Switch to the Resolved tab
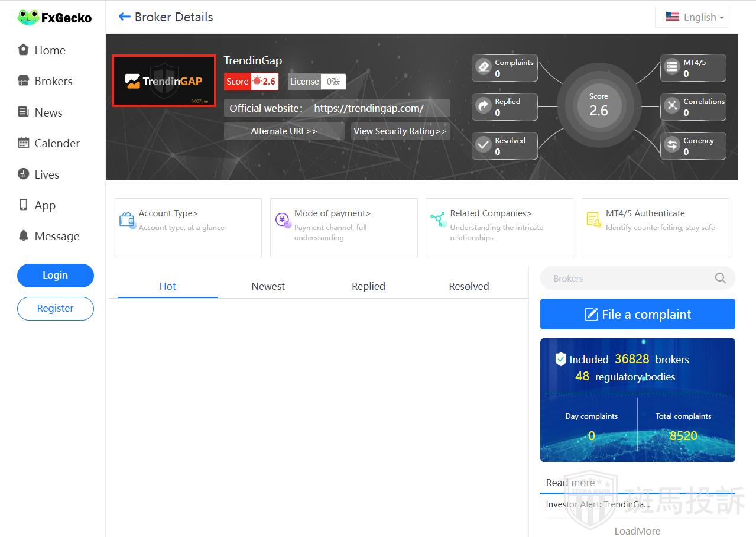The height and width of the screenshot is (537, 756). click(x=469, y=286)
